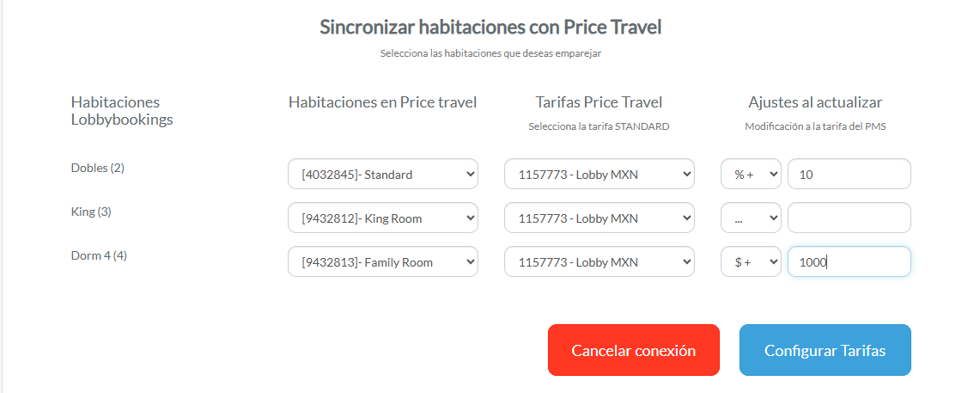980x393 pixels.
Task: Click the adjustment field containing 1000
Action: (849, 262)
